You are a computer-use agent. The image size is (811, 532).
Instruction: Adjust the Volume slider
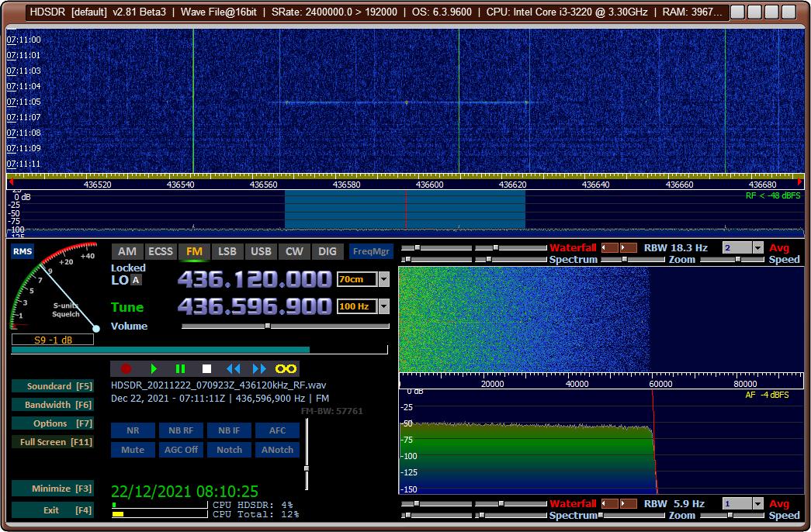(x=286, y=326)
